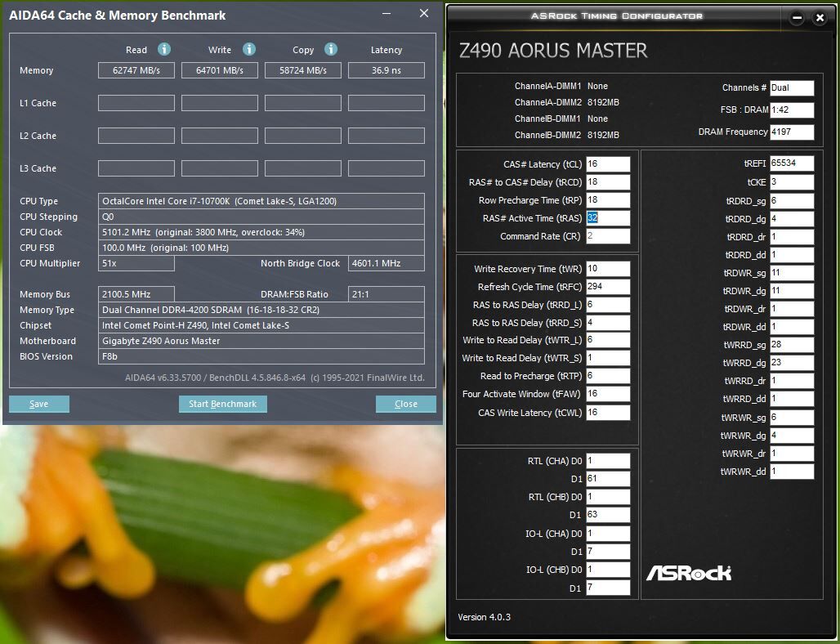Viewport: 840px width, 644px height.
Task: Click the tRDRD_sg field
Action: point(792,201)
